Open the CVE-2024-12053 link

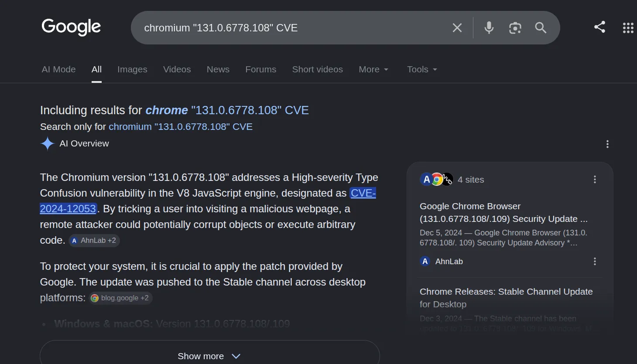68,209
